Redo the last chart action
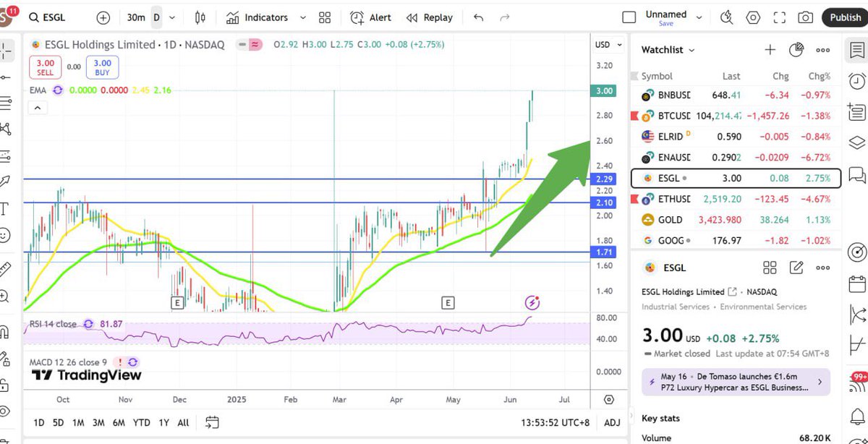 (x=505, y=17)
